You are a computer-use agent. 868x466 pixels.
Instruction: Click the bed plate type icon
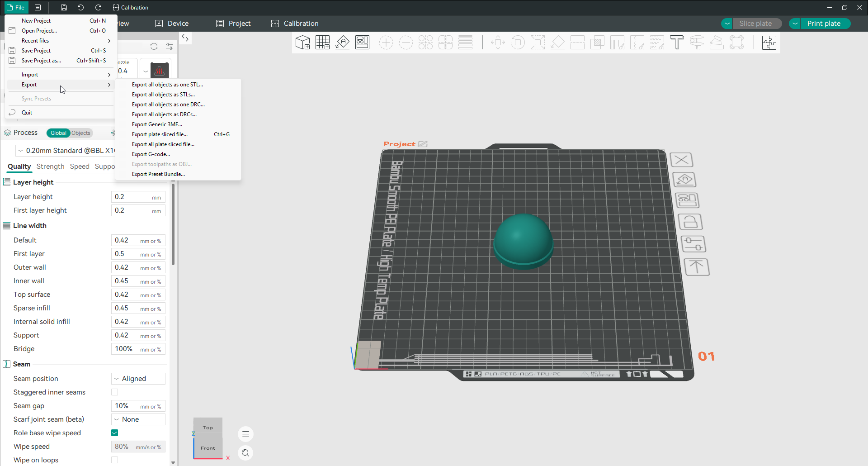(x=159, y=71)
